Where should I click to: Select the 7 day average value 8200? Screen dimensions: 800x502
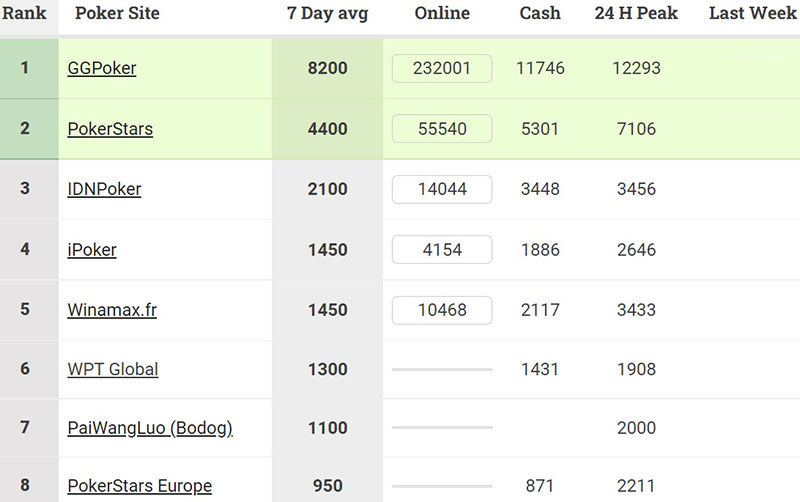tap(328, 68)
